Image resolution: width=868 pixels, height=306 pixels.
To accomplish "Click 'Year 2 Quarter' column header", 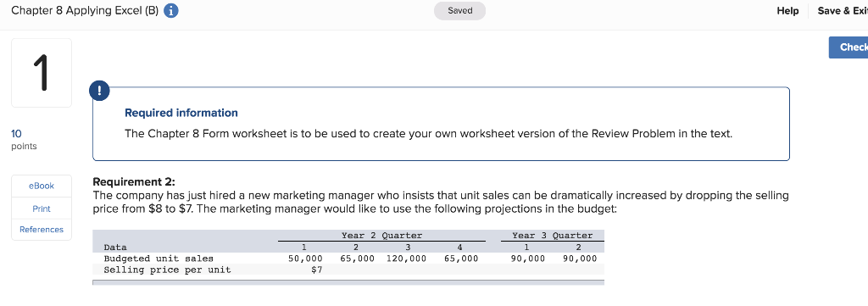I will click(x=381, y=236).
